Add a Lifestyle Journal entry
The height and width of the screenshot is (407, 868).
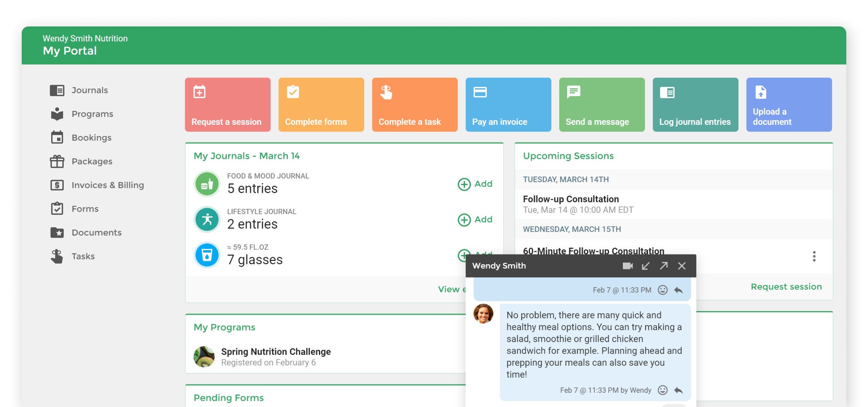click(x=475, y=220)
